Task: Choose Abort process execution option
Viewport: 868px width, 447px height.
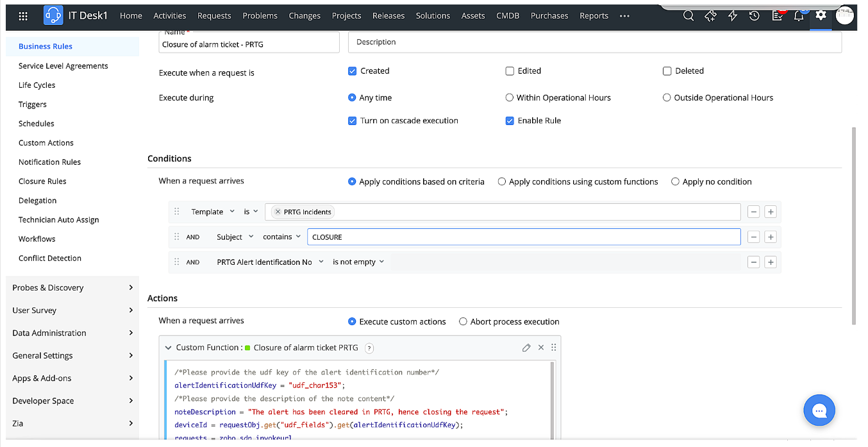Action: click(463, 322)
